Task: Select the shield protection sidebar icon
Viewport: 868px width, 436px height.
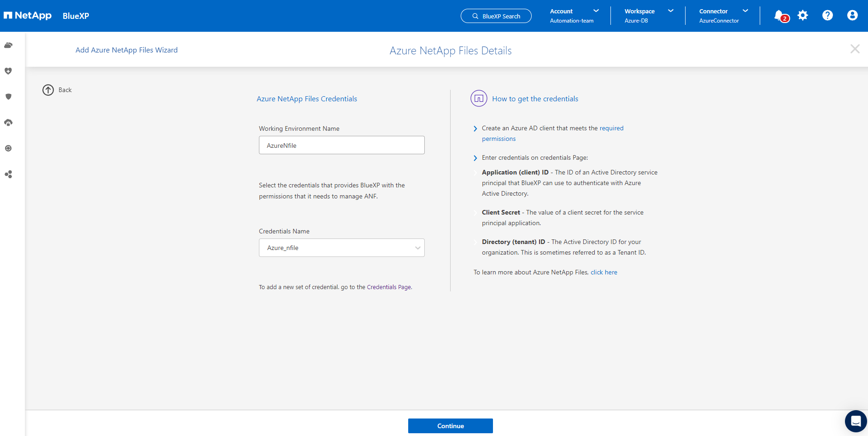Action: pos(8,97)
